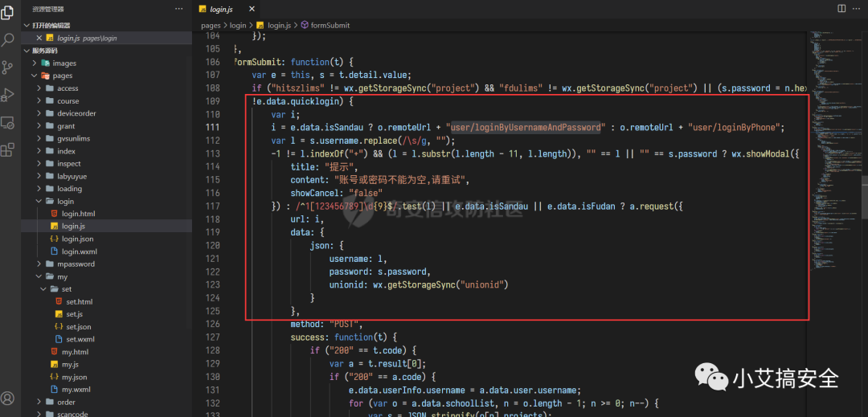
Task: Click line number 111 in gutter
Action: (x=213, y=127)
